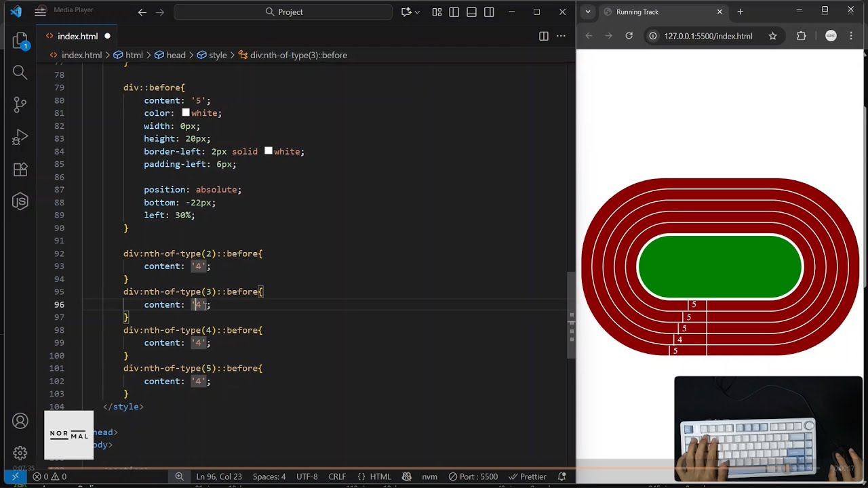This screenshot has width=868, height=488.
Task: Open the remote window indicator
Action: [15, 476]
